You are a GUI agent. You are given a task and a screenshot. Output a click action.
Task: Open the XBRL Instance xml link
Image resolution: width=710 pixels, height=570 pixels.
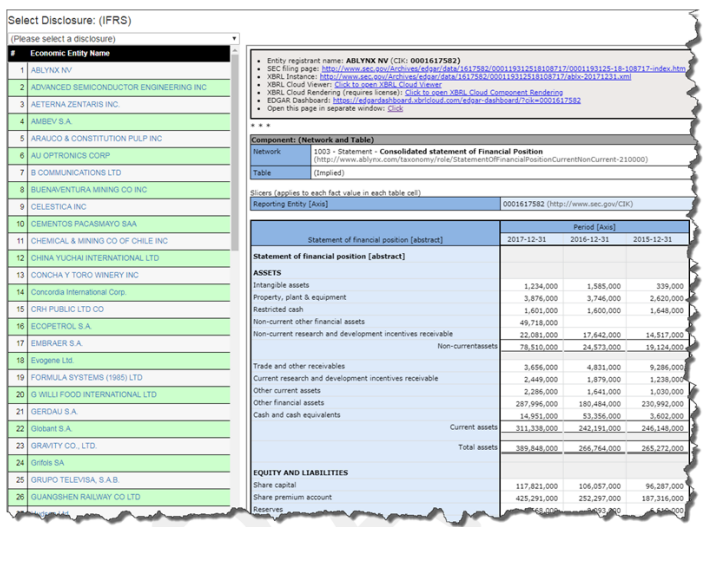(475, 77)
